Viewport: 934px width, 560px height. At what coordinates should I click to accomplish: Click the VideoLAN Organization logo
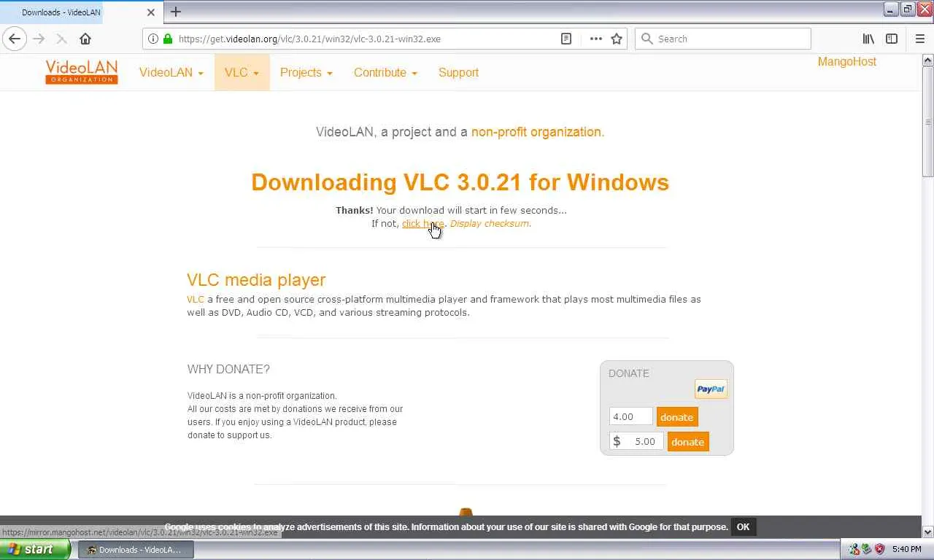coord(81,72)
